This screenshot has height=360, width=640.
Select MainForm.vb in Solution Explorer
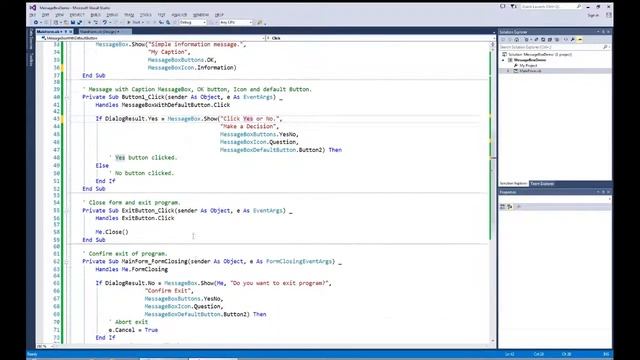tap(530, 71)
